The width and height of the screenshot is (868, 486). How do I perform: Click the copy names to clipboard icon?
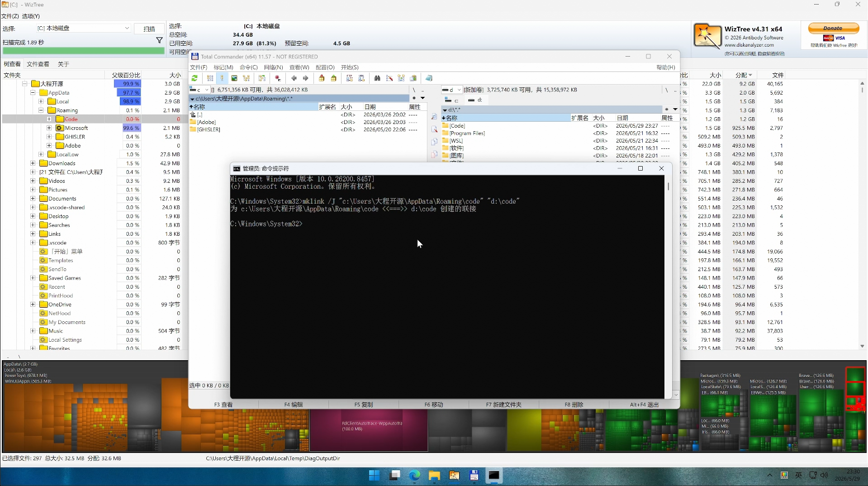[x=413, y=78]
